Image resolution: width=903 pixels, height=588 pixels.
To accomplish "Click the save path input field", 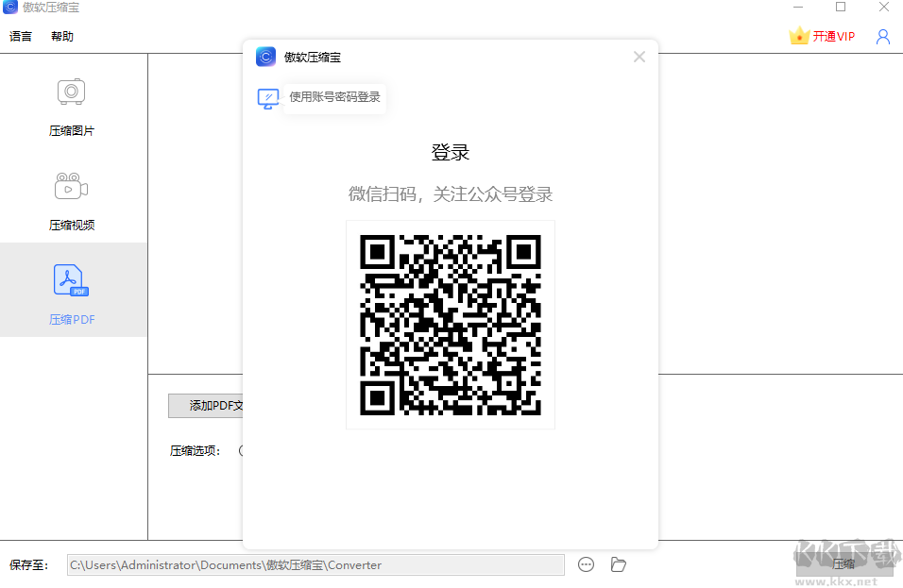I will coord(316,564).
